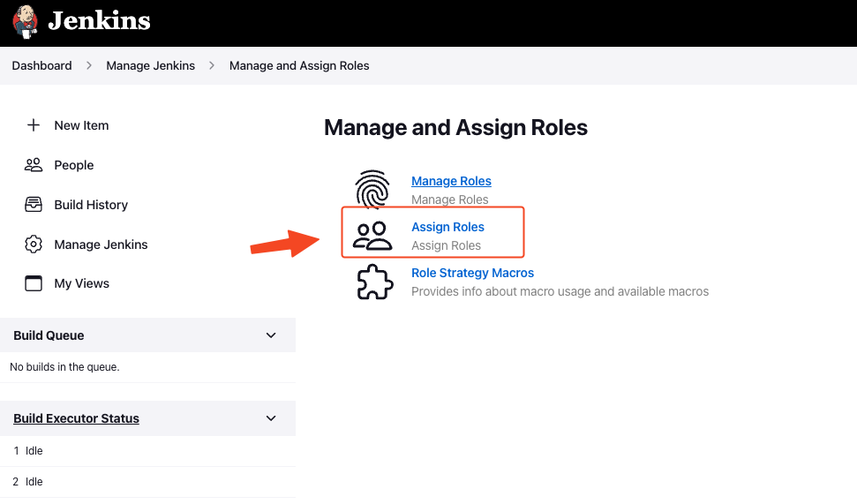Click chevron after Dashboard breadcrumb
This screenshot has height=504, width=857.
click(89, 65)
